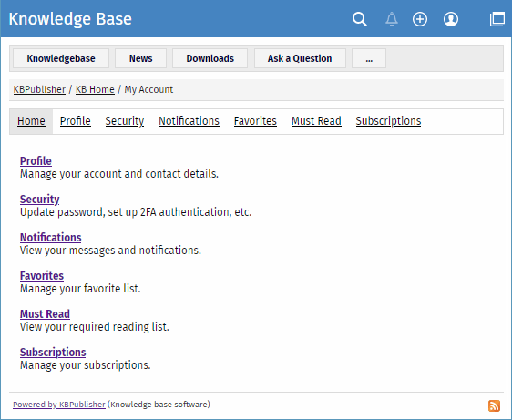The image size is (512, 420).
Task: Open the Downloads section button
Action: click(210, 58)
